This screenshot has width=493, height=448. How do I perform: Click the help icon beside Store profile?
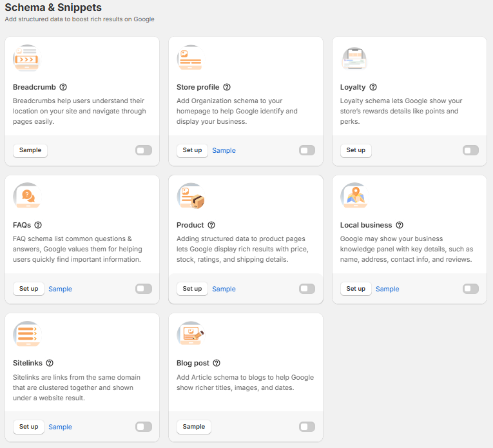(227, 87)
